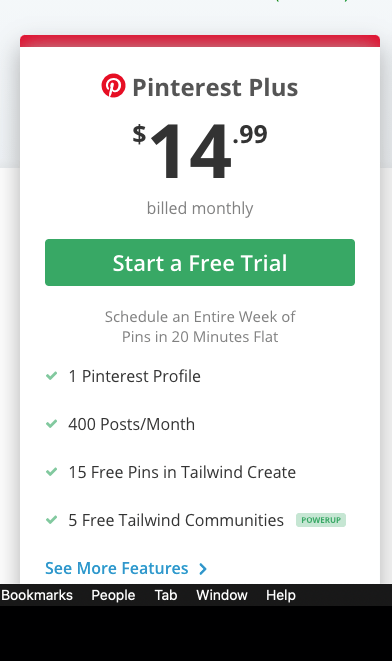The width and height of the screenshot is (392, 661).
Task: Click the 5 Free Tailwind Communities text
Action: pyautogui.click(x=176, y=520)
